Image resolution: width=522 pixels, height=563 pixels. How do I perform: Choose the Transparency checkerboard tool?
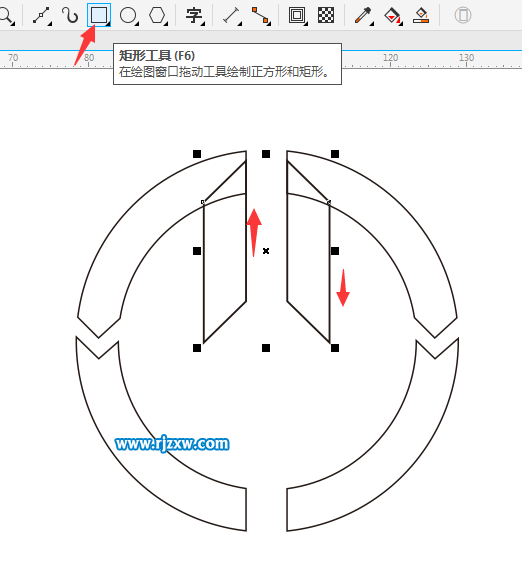coord(326,15)
